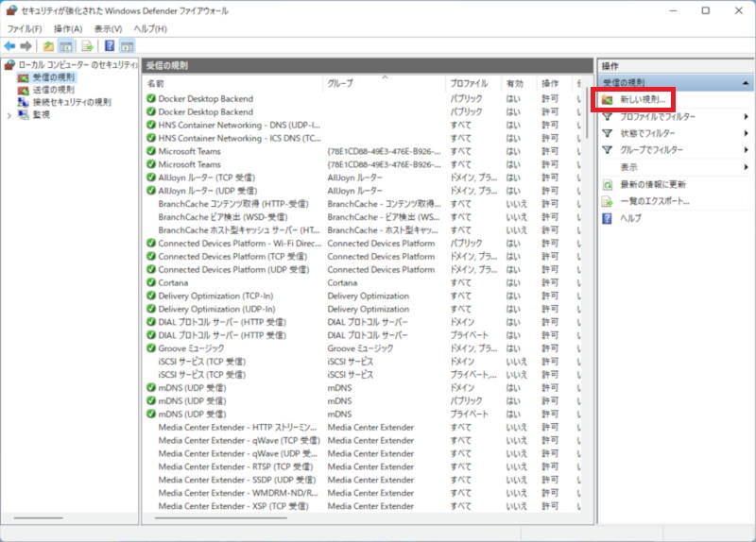Click the 新しい規則... action link
The image size is (756, 542).
click(x=643, y=100)
